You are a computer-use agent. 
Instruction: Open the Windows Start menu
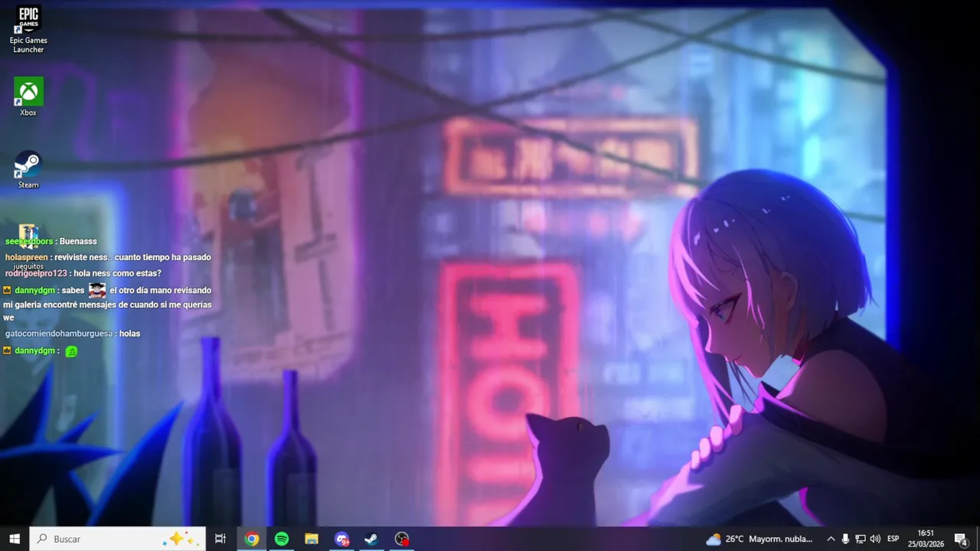pos(14,539)
